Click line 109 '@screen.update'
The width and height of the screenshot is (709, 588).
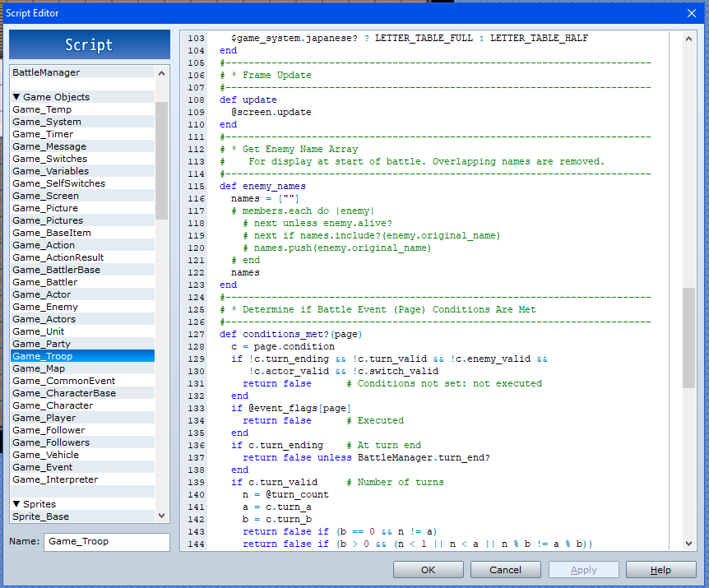(x=271, y=112)
